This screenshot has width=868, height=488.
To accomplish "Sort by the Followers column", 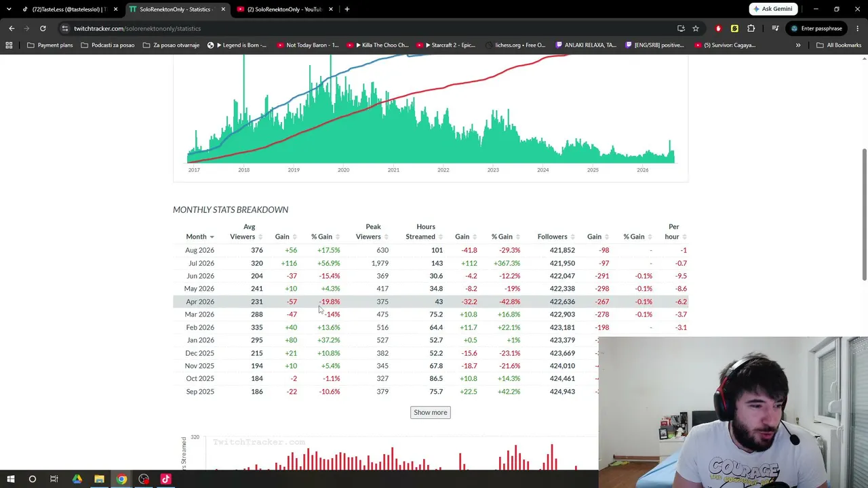I will [557, 237].
